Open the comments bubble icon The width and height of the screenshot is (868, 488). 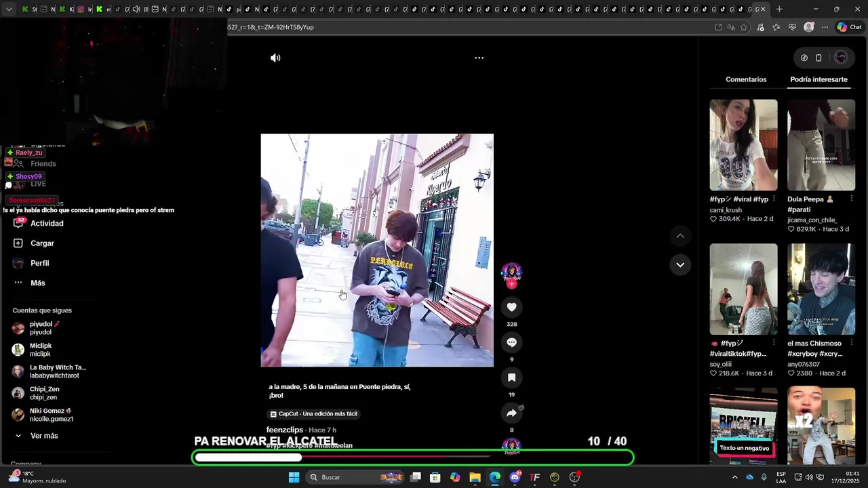point(511,342)
